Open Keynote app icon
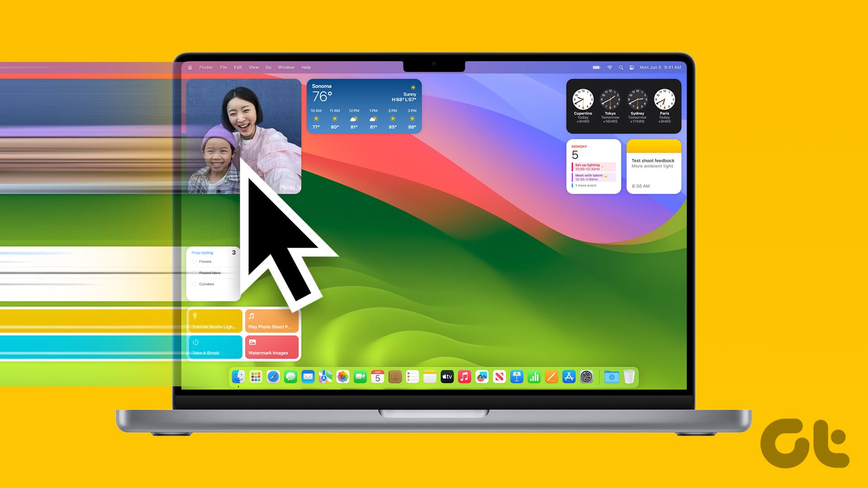Screen dimensions: 868x488 click(516, 376)
